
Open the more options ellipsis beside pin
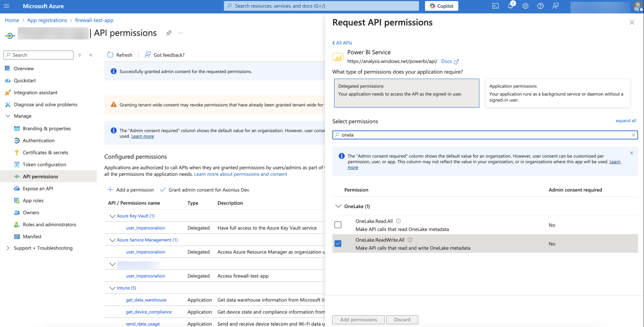(x=181, y=33)
